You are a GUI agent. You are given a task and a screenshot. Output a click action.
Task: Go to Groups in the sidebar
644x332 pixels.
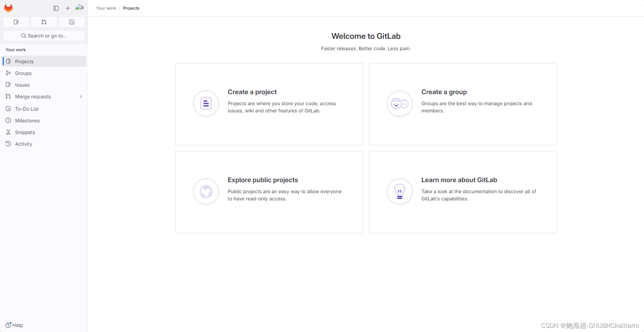click(x=44, y=73)
